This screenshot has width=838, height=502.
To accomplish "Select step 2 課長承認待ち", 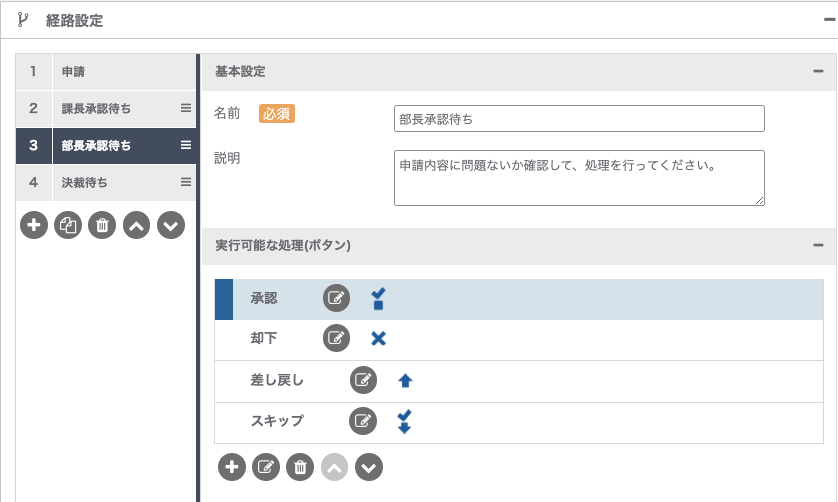I will point(106,109).
